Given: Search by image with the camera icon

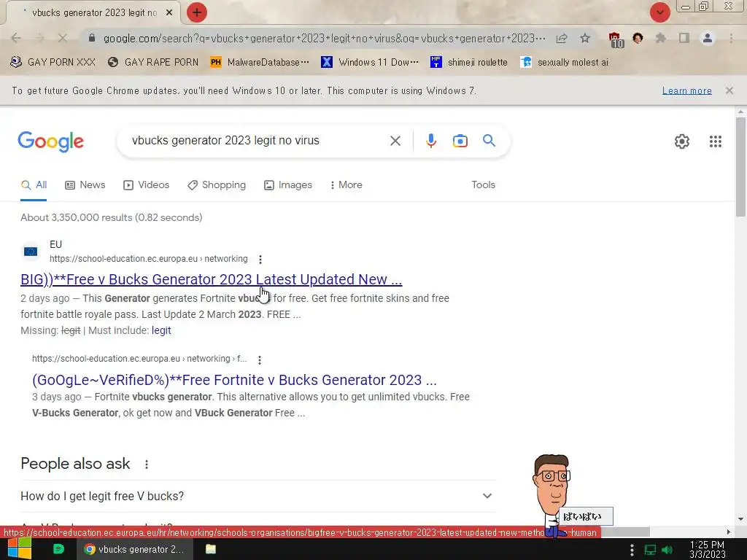Looking at the screenshot, I should 460,141.
